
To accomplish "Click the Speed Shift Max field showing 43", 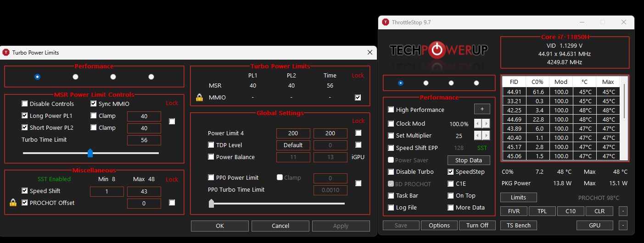I will 144,191.
